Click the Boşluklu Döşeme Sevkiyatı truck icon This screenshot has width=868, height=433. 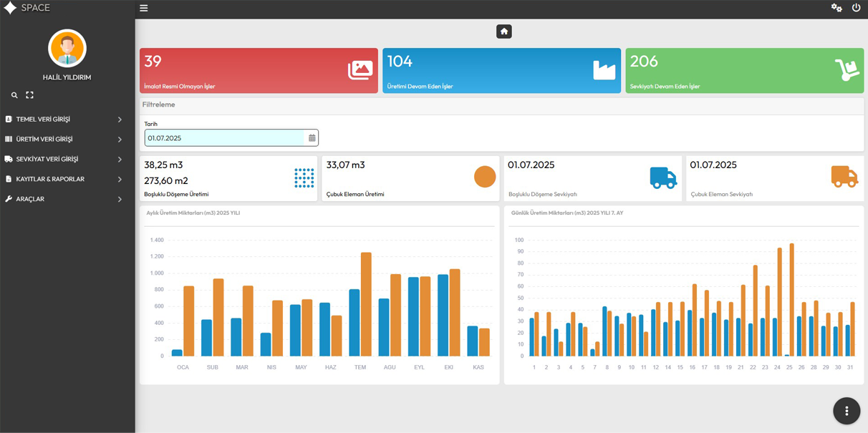coord(662,177)
